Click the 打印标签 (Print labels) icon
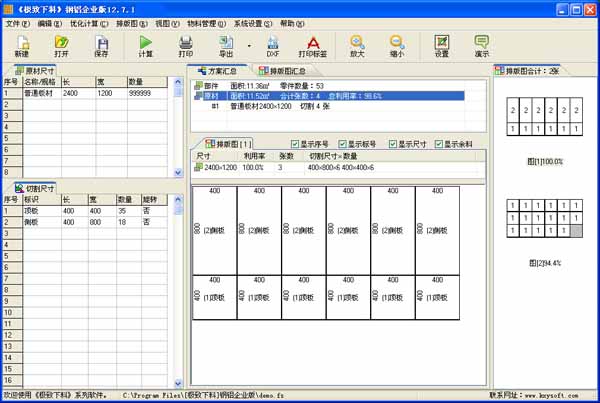600x403 pixels. pyautogui.click(x=313, y=46)
